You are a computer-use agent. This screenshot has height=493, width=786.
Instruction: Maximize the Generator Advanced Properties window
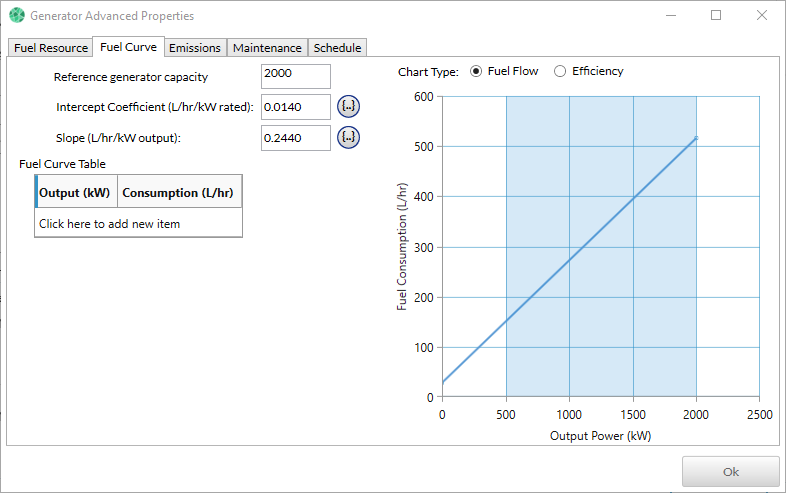(x=716, y=16)
